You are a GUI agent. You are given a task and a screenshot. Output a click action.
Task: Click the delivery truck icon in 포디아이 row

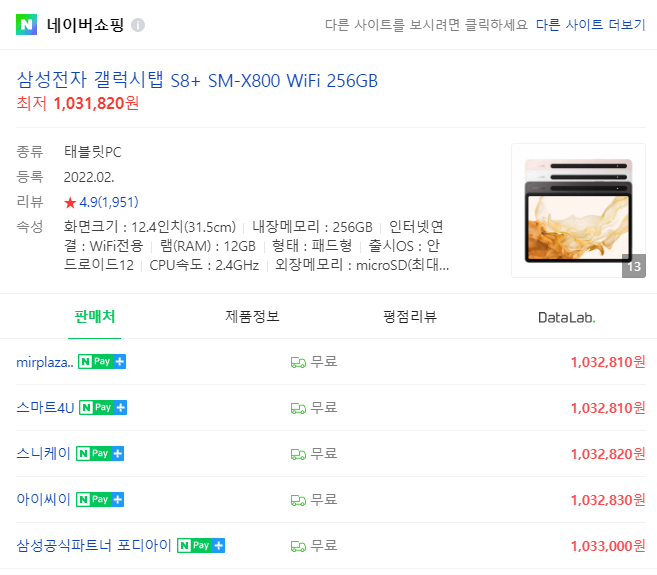coord(298,547)
